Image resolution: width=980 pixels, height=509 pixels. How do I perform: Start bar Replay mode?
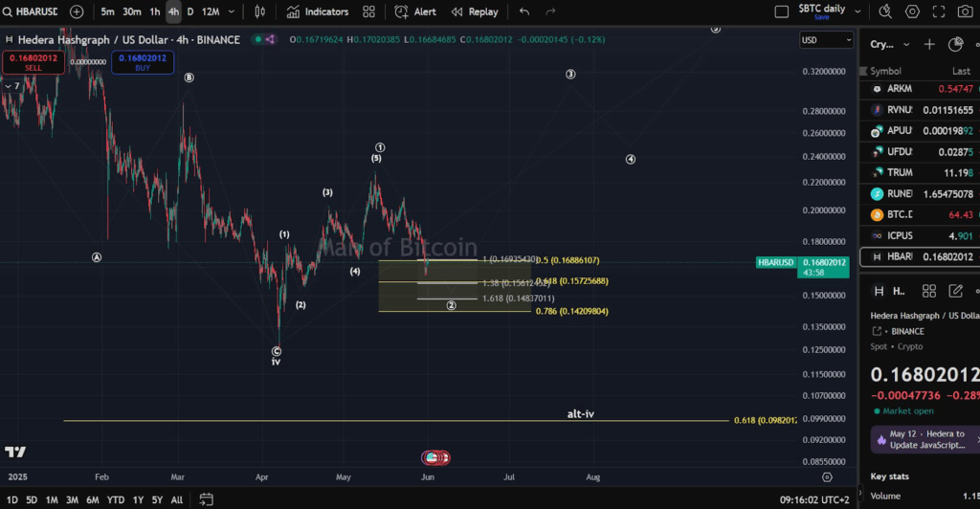point(475,11)
